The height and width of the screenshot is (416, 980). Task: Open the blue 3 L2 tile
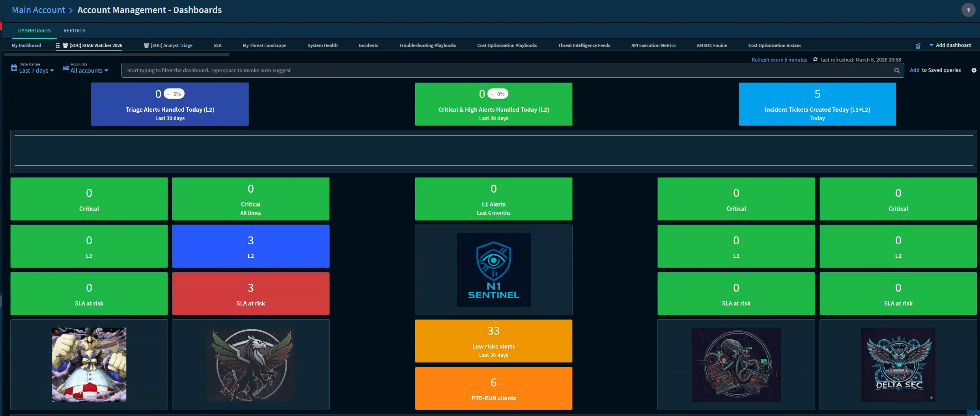251,246
